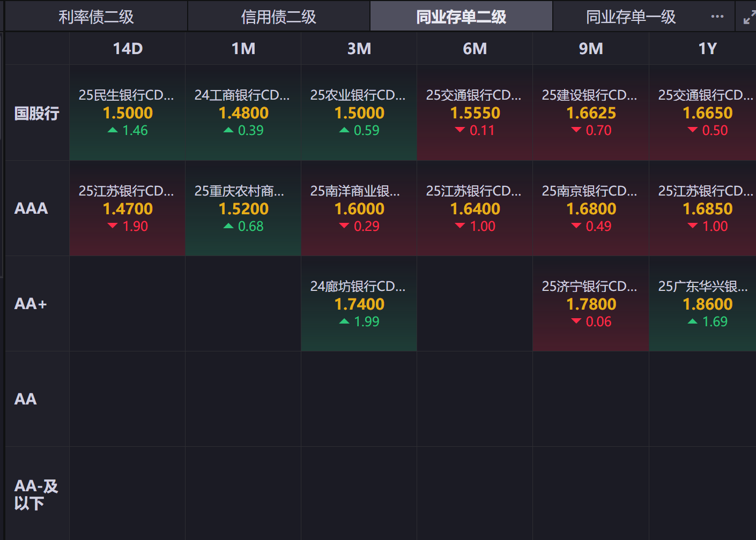The image size is (756, 540).
Task: Click the 0.29 change value
Action: coord(367,226)
